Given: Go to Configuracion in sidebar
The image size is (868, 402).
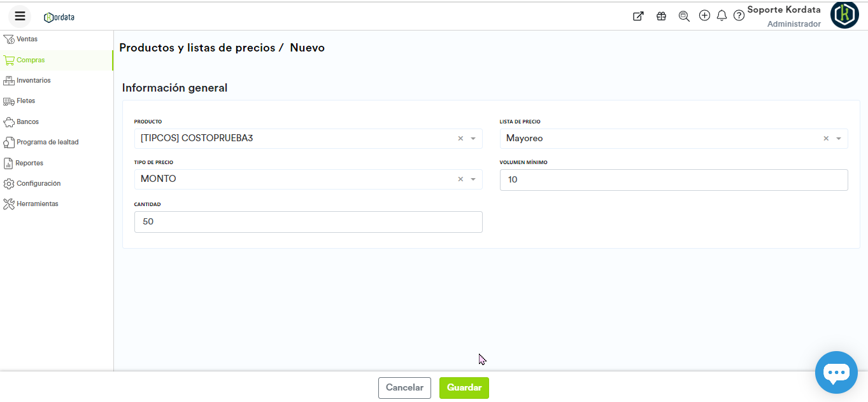Looking at the screenshot, I should [38, 184].
